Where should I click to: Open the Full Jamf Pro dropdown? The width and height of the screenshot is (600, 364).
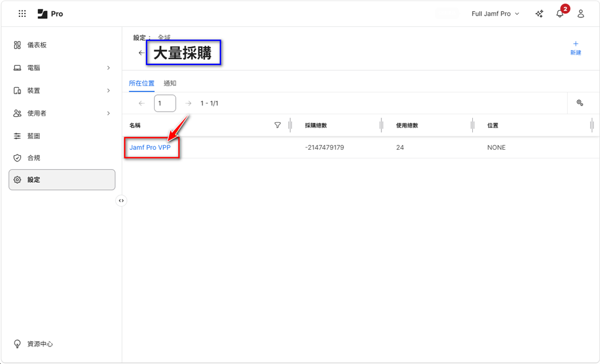point(495,13)
